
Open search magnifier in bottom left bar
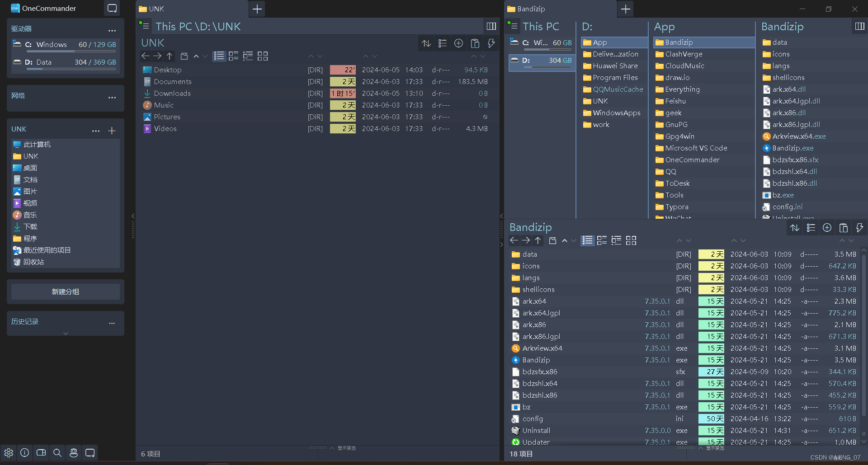[x=57, y=452]
